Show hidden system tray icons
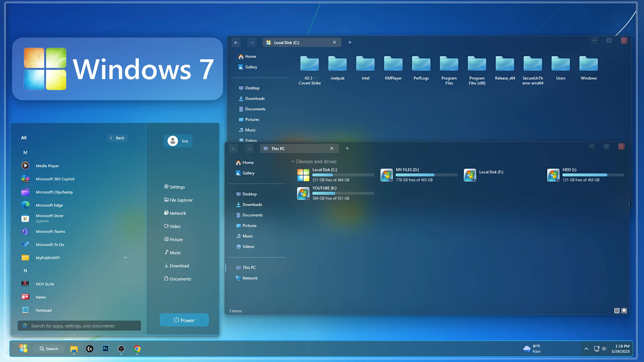644x362 pixels. pos(586,349)
